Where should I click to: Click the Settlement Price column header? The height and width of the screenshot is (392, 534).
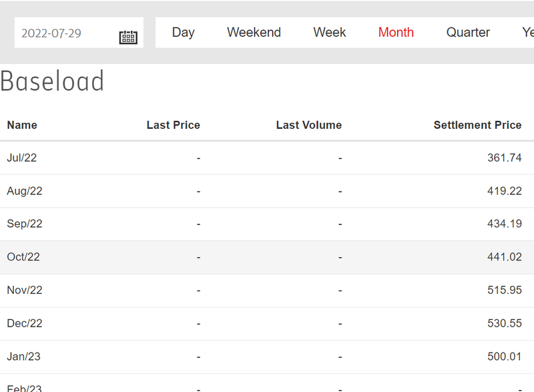[x=477, y=125]
